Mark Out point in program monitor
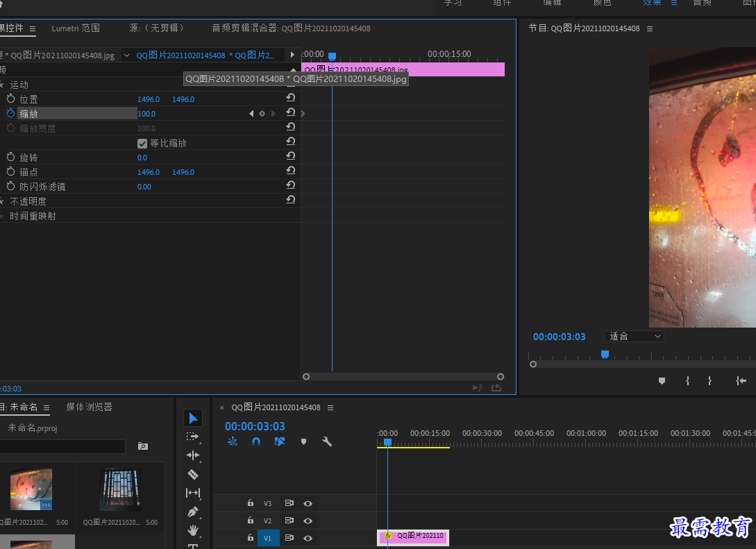The width and height of the screenshot is (756, 549). (709, 381)
